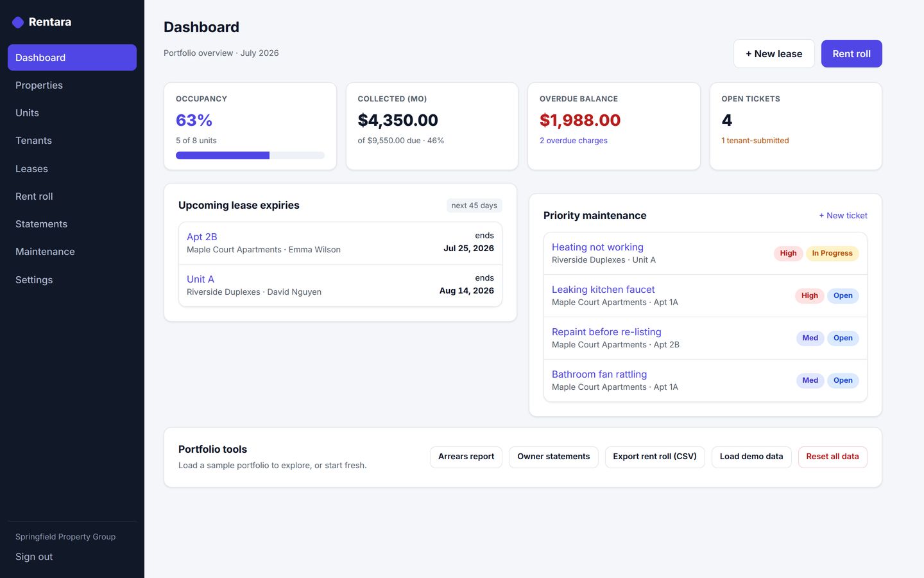Click High badge on Leaking kitchen faucet
The image size is (924, 578).
(x=810, y=296)
